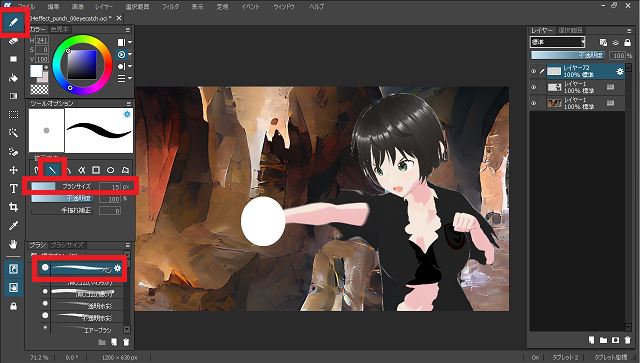The height and width of the screenshot is (363, 640).
Task: Click the 手ぶれ補正 value field
Action: tap(110, 211)
